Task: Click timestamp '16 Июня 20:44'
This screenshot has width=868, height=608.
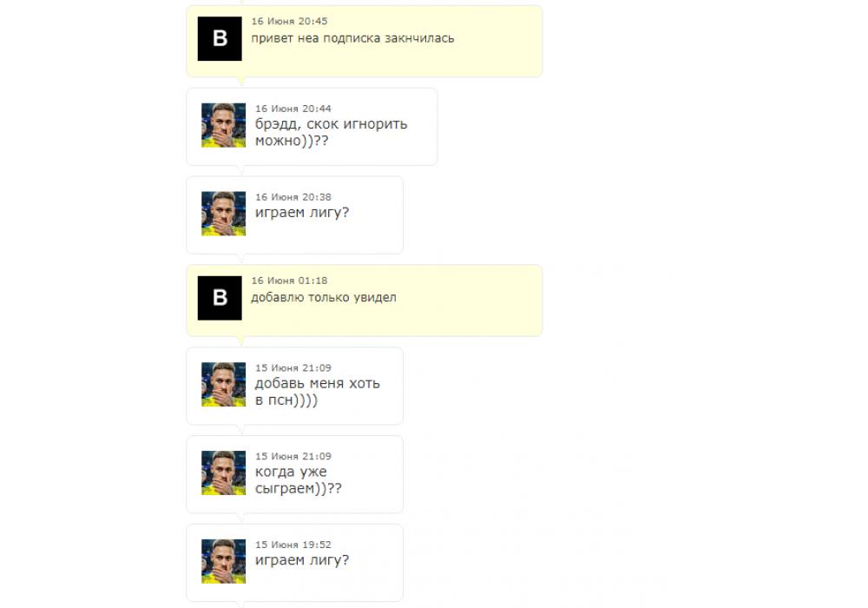Action: 293,109
